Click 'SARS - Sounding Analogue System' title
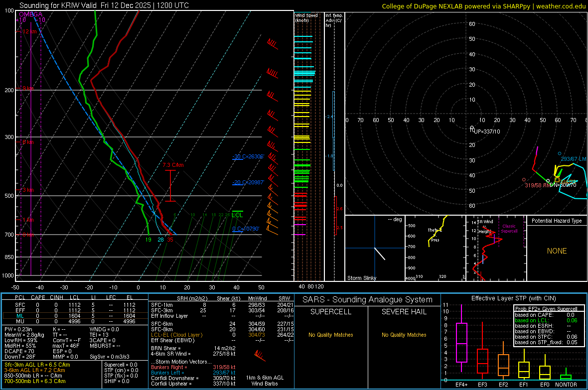 [x=367, y=299]
